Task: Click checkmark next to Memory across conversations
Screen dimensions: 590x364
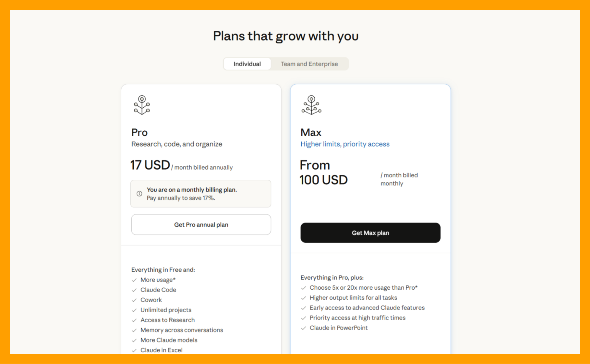Action: point(134,330)
